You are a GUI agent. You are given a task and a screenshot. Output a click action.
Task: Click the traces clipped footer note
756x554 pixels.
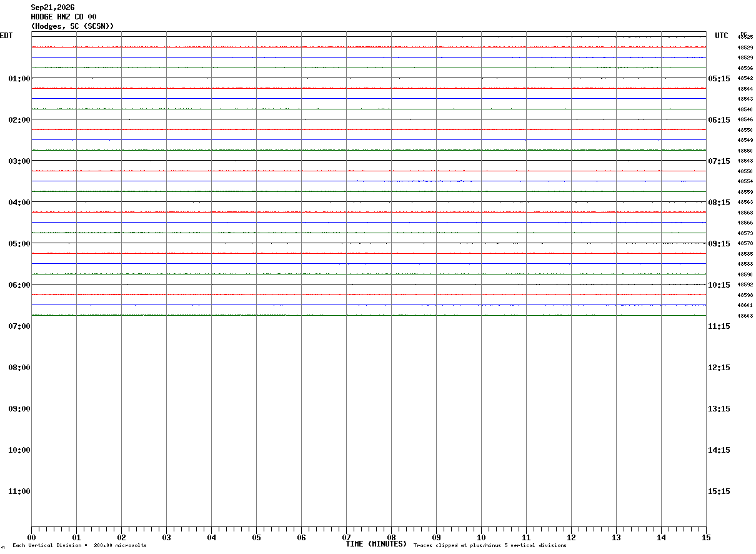point(490,546)
